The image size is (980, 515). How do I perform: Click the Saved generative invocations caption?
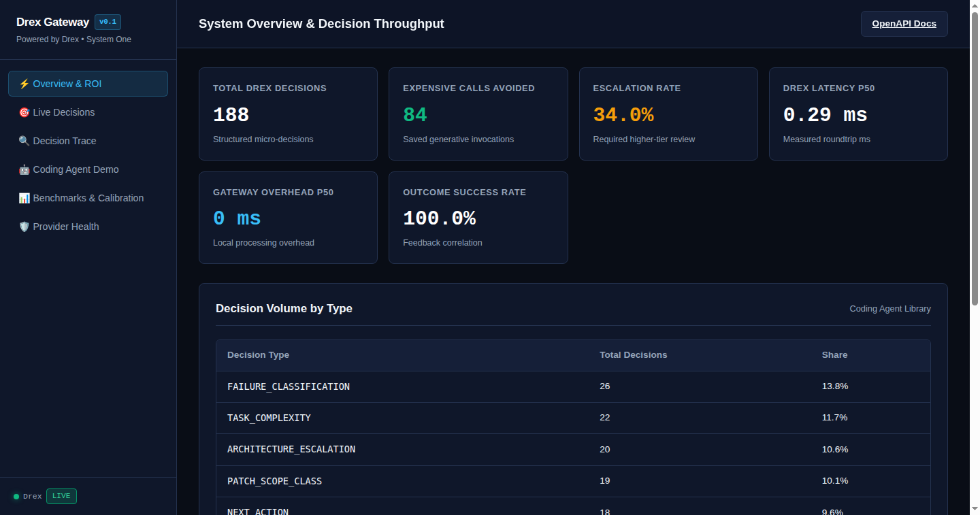458,139
